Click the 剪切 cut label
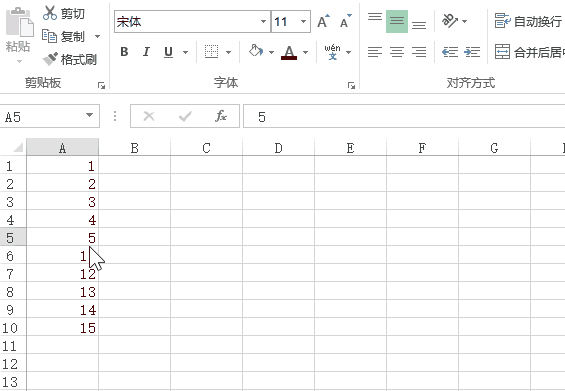 73,13
